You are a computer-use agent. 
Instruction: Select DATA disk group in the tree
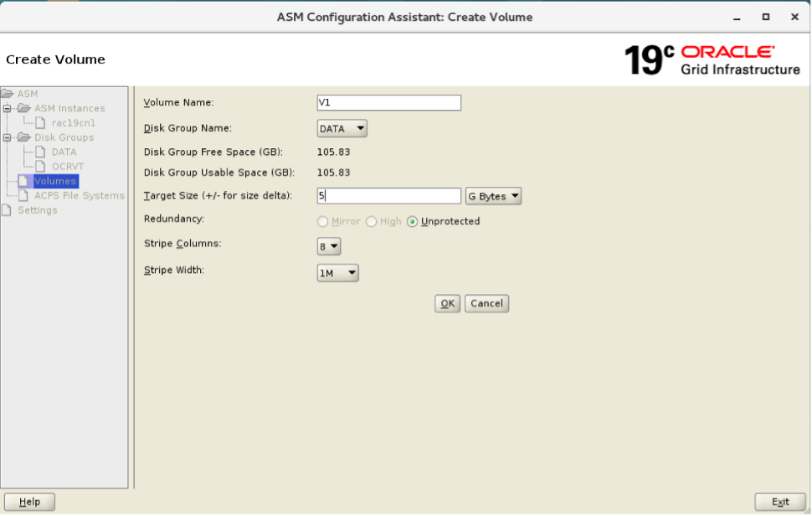(x=64, y=152)
